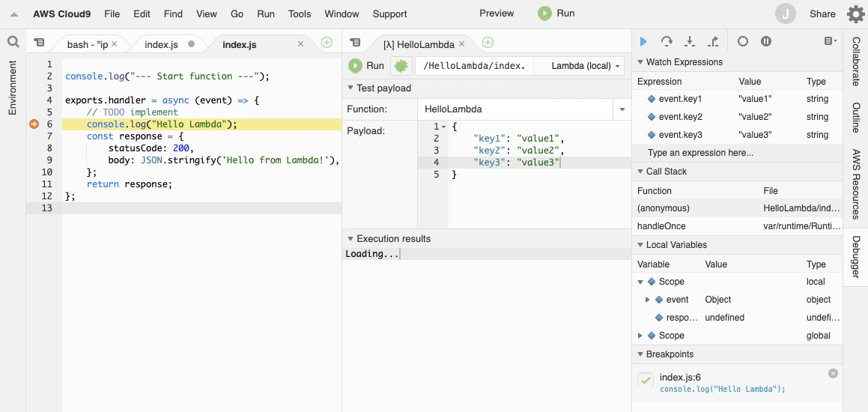
Task: Add a new tab in editor pane
Action: (327, 42)
